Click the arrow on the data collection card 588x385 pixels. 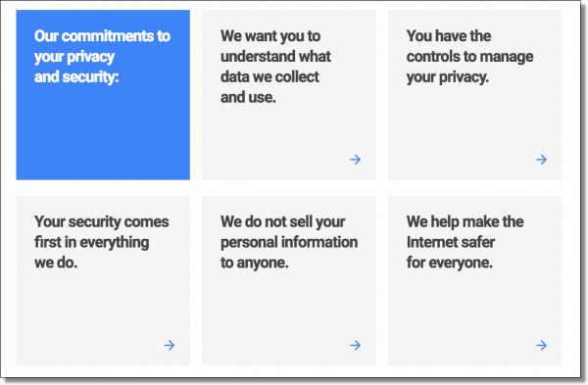tap(355, 160)
